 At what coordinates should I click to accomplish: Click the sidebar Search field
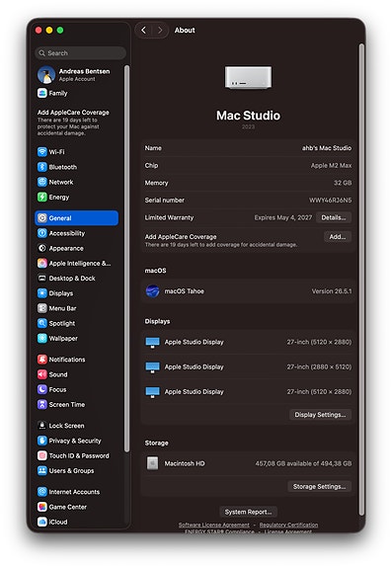click(x=81, y=53)
